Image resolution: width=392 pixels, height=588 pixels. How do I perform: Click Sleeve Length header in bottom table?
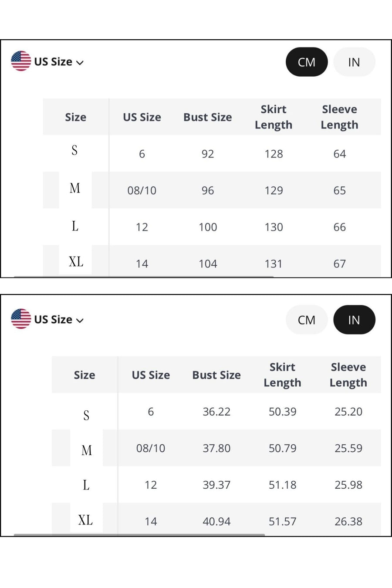point(348,375)
